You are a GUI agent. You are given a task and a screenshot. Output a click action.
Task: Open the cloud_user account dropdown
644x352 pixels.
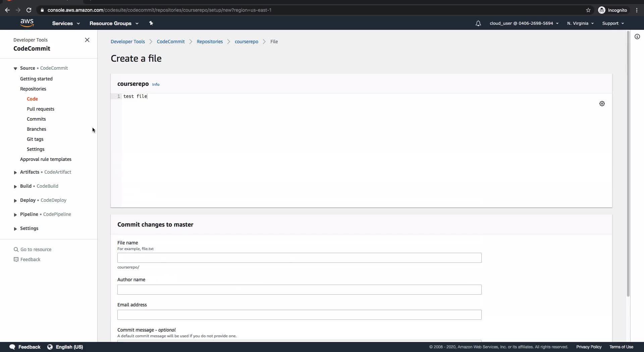point(524,23)
